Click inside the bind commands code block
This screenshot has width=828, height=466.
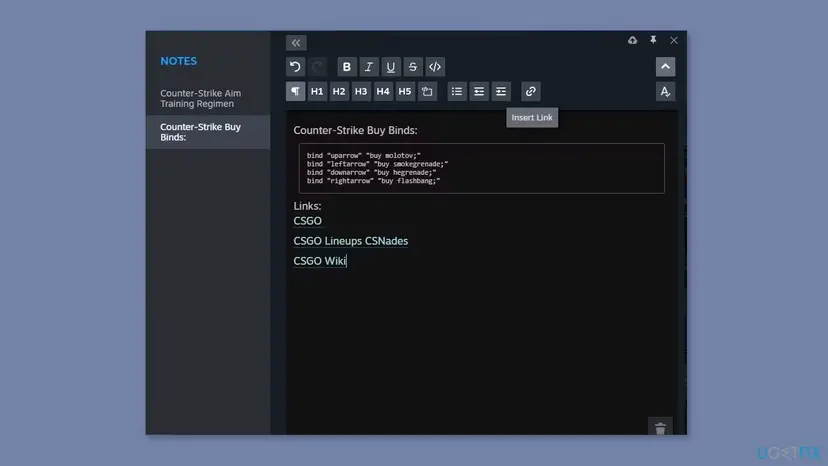(482, 168)
